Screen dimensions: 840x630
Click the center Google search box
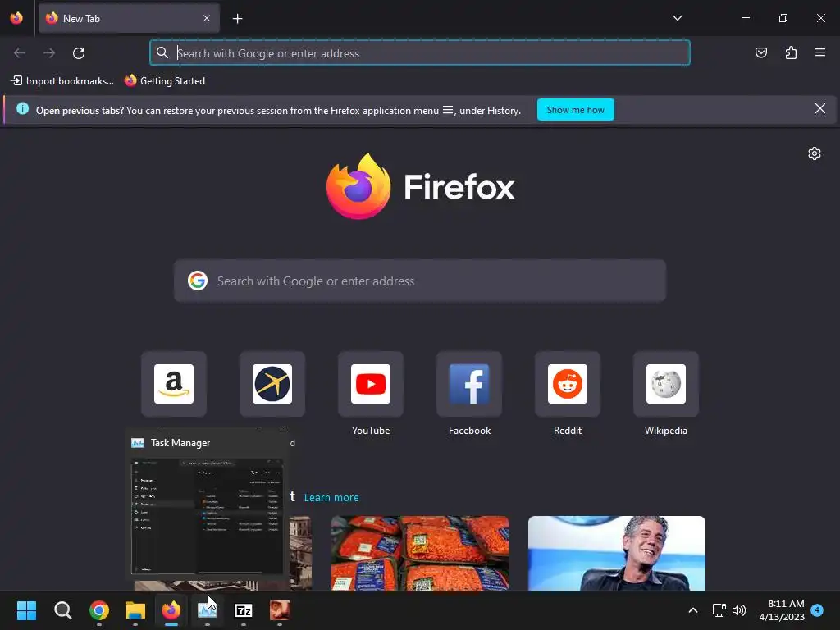[x=419, y=281]
